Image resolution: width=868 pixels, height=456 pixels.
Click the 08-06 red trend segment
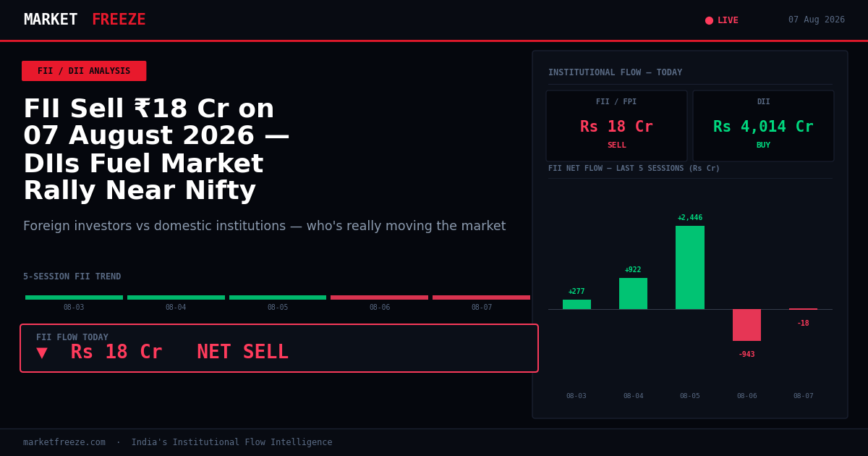coord(380,297)
